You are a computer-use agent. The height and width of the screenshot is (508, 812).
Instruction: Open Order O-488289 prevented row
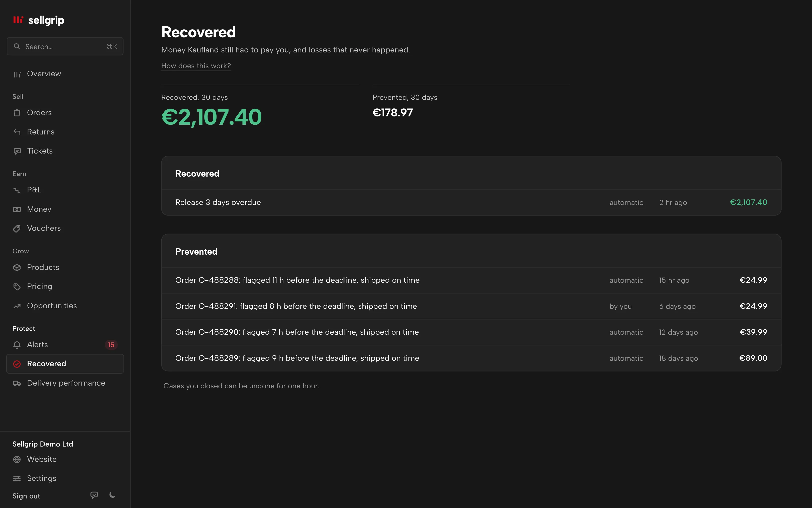click(471, 358)
